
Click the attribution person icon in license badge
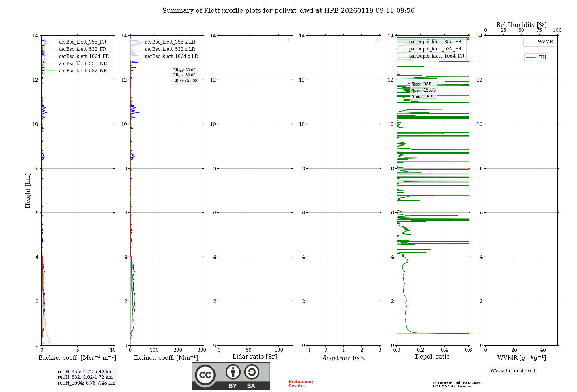click(233, 372)
